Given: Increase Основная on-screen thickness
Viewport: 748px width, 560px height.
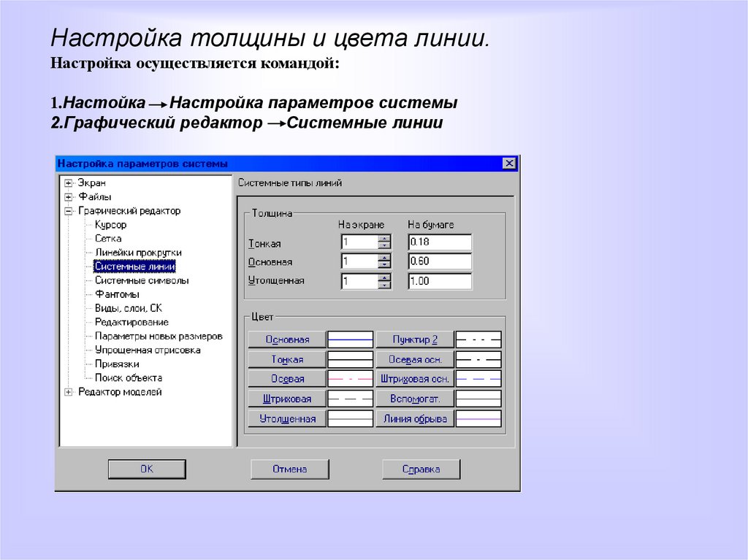Looking at the screenshot, I should click(384, 258).
